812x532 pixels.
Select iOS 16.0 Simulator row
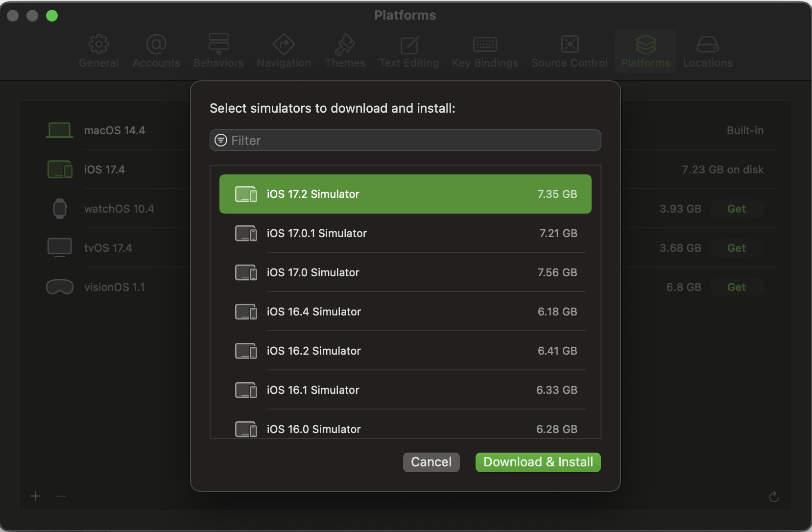coord(406,424)
